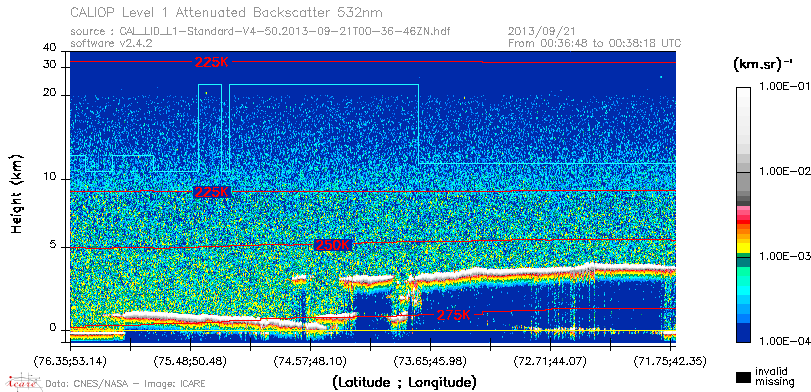This screenshot has height=392, width=811.
Task: Click the 'Height (km)' axis label
Action: (x=17, y=193)
